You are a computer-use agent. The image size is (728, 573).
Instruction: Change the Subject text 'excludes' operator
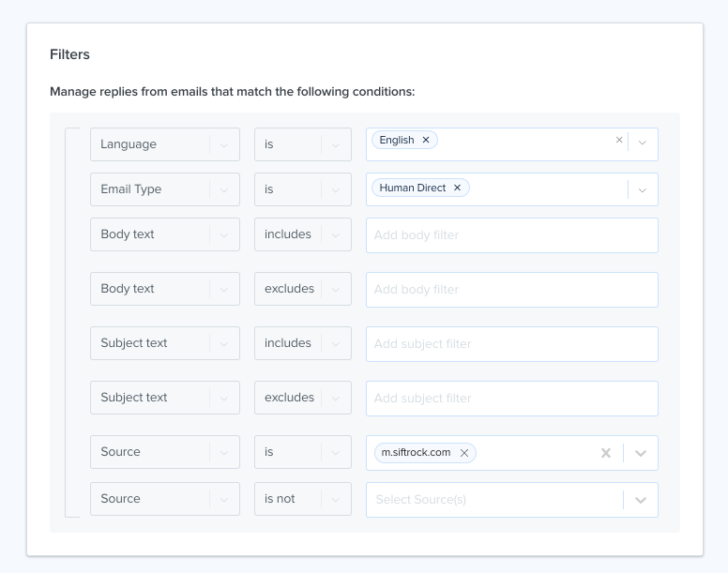click(x=303, y=398)
